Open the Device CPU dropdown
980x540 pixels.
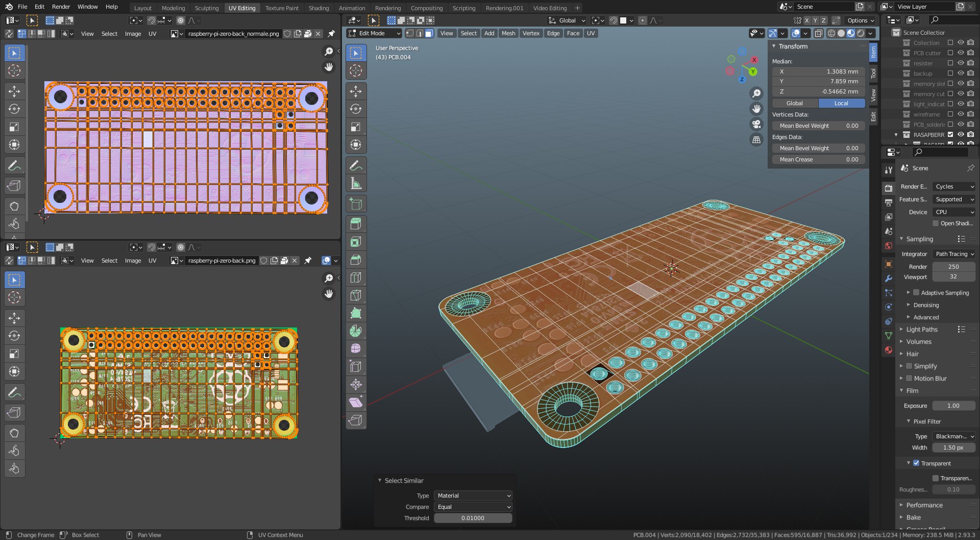point(953,212)
